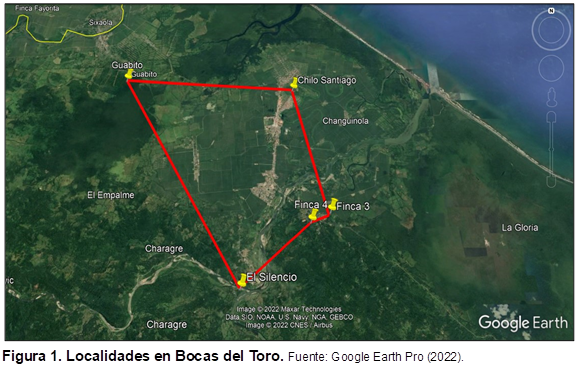Click the upper Charagre map label
The image size is (585, 377).
pos(164,249)
